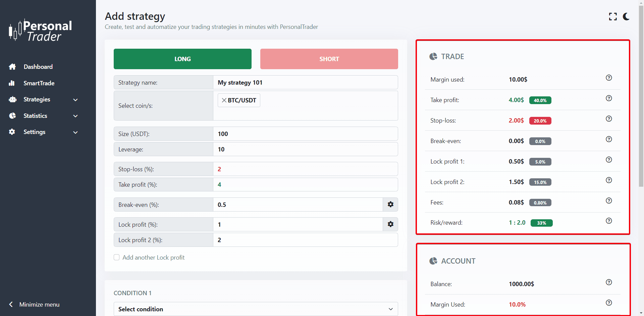
Task: Enable Add another Lock profit checkbox
Action: click(117, 258)
